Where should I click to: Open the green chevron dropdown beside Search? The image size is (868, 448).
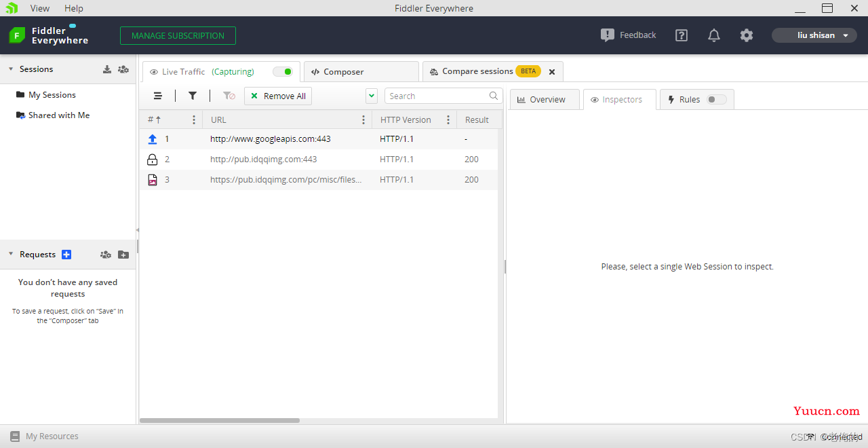point(372,96)
